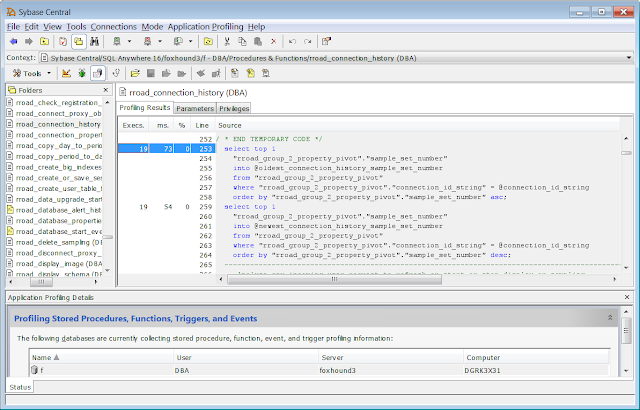640x410 pixels.
Task: Toggle the Folders view toolbar icon
Action: (79, 41)
